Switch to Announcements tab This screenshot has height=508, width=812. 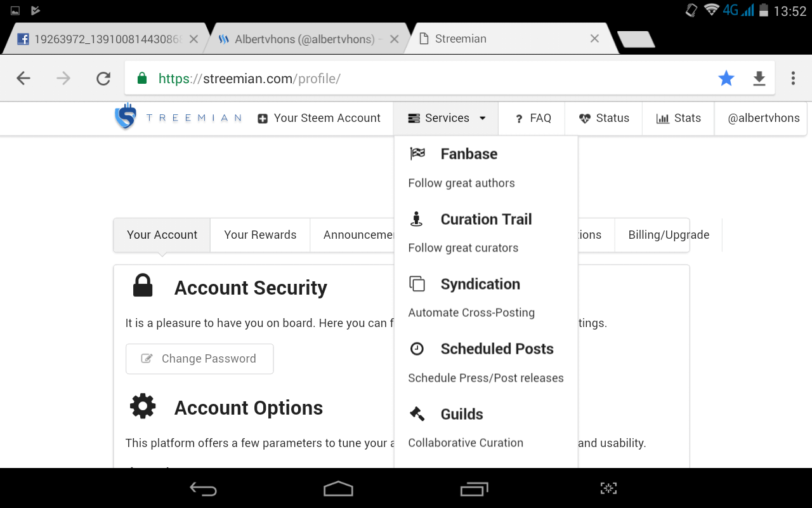pyautogui.click(x=352, y=235)
